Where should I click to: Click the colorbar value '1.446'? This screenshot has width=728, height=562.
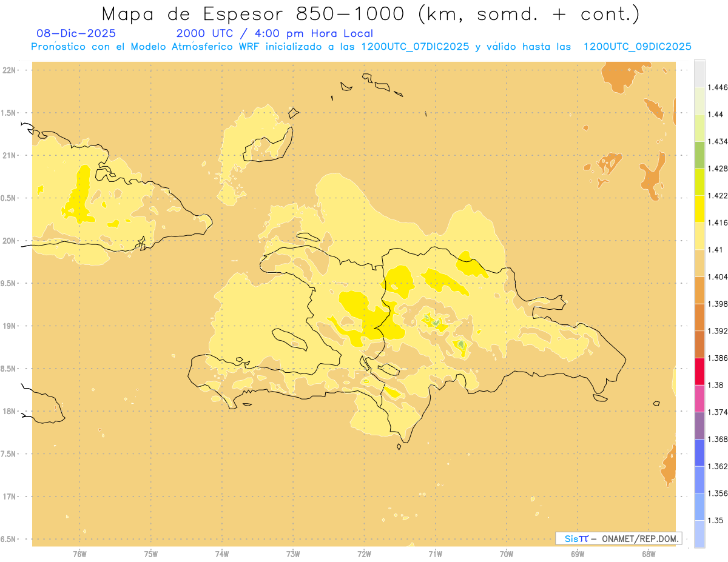718,87
